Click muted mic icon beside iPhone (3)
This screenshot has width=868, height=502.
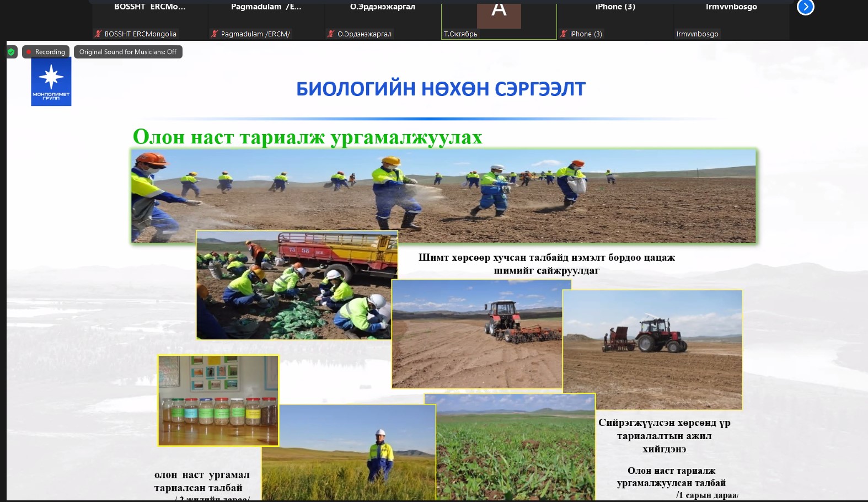tap(564, 34)
